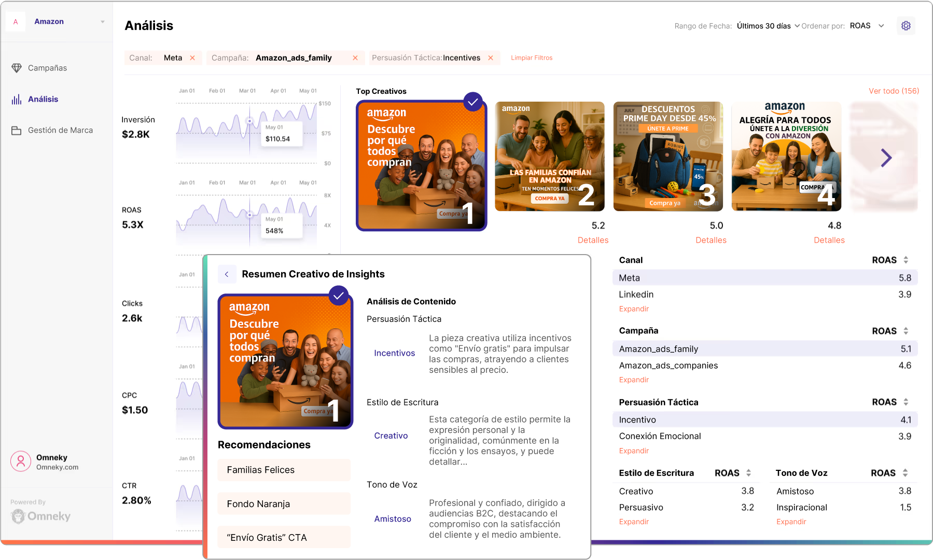Select Creativo row in Estilo de Escritura

686,491
